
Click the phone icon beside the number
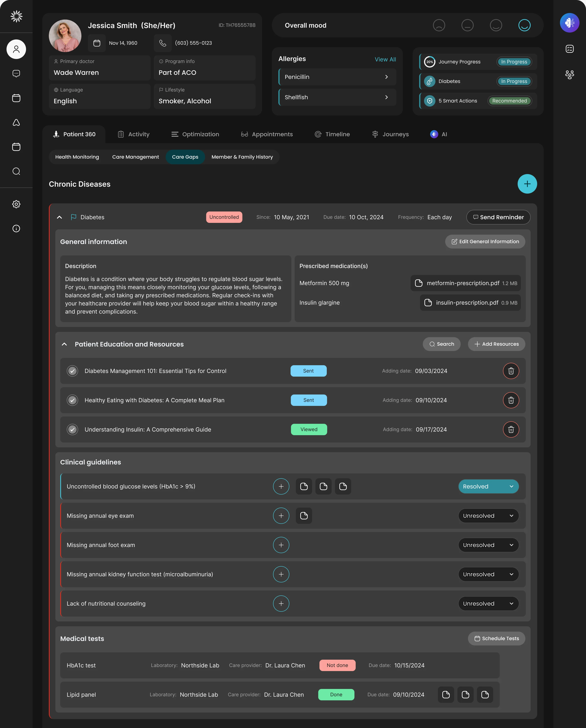pyautogui.click(x=163, y=43)
